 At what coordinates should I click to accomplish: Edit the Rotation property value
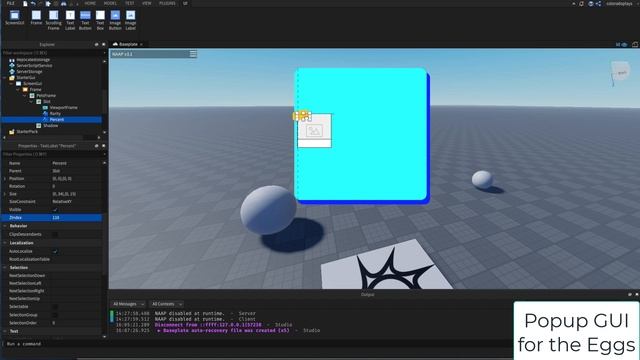[x=76, y=187]
